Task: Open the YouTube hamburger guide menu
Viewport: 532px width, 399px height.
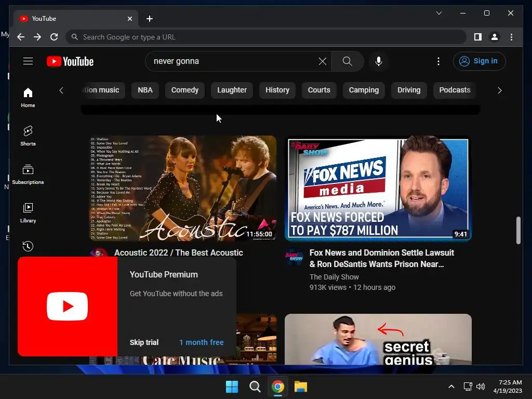Action: coord(28,61)
